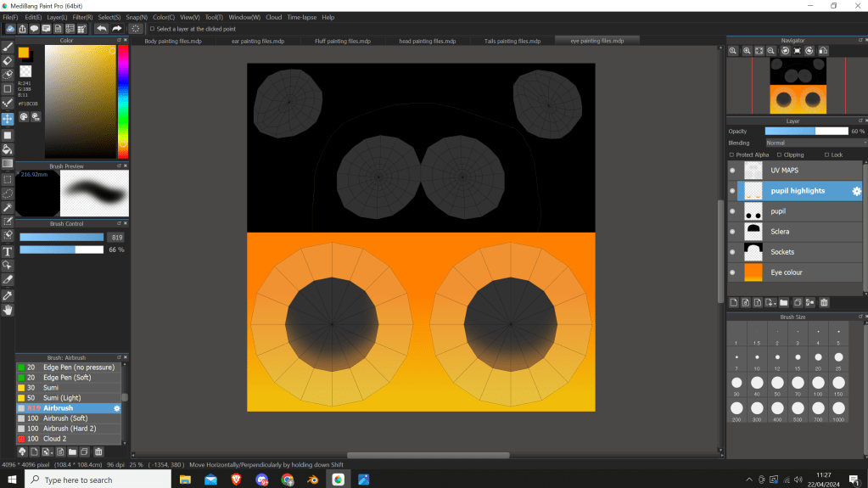
Task: Select the Airbrush (Soft) brush
Action: coord(66,418)
